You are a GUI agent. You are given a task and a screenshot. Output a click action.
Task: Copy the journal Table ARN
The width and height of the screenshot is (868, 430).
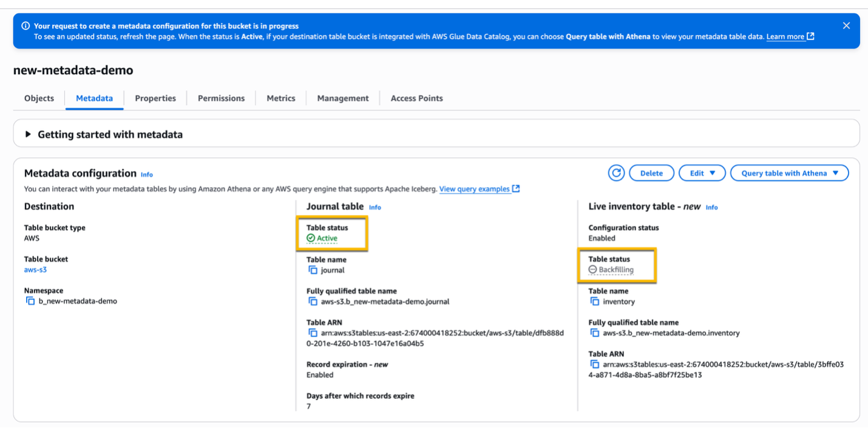tap(313, 333)
